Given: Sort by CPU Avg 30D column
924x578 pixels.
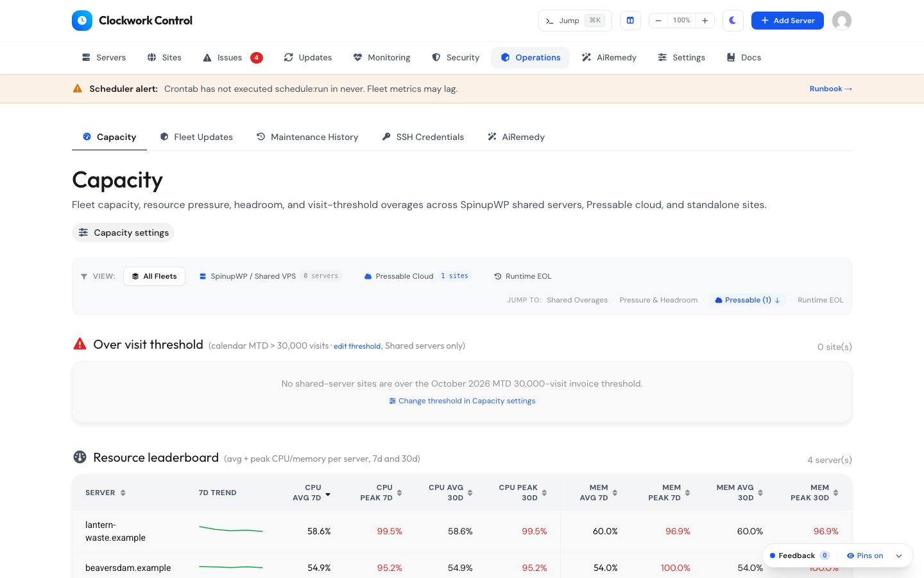Looking at the screenshot, I should coord(450,493).
